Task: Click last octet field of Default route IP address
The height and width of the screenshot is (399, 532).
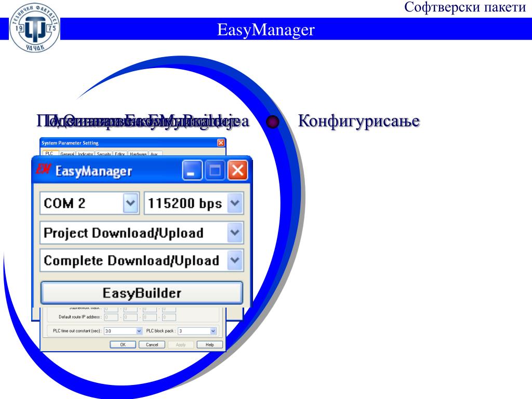Action: pyautogui.click(x=169, y=317)
